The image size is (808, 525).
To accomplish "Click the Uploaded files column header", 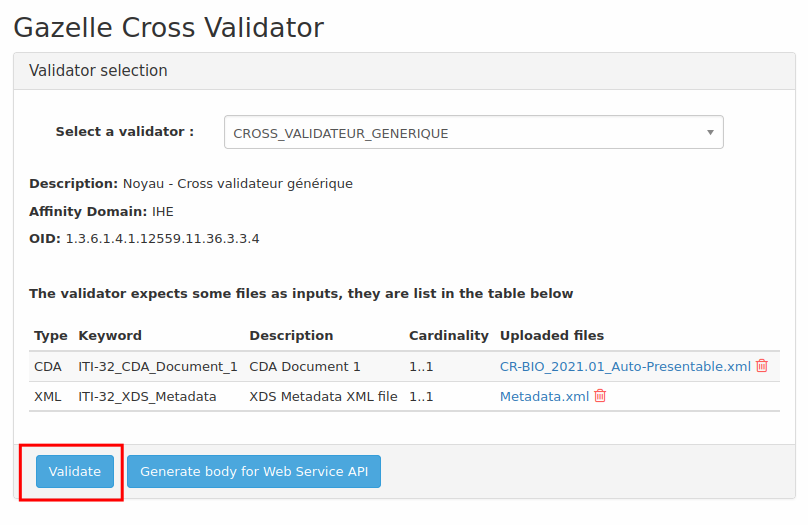I will 552,336.
